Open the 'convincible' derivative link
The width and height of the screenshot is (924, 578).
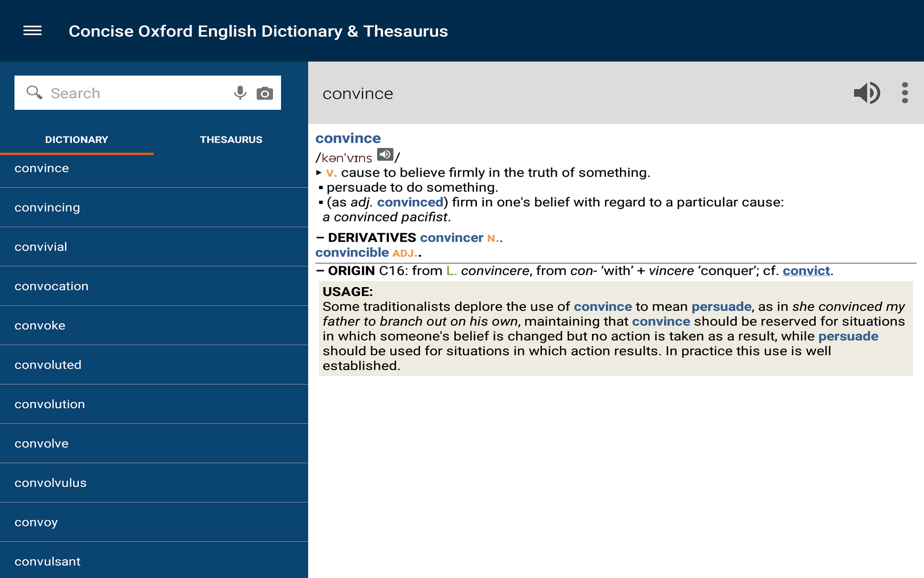point(352,252)
